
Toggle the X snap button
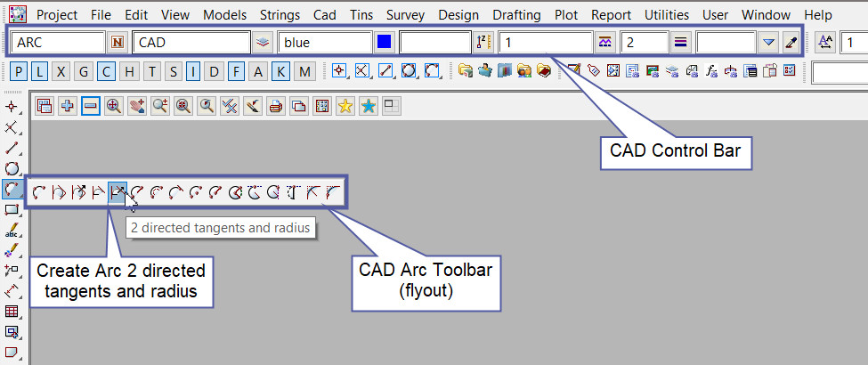(x=61, y=71)
